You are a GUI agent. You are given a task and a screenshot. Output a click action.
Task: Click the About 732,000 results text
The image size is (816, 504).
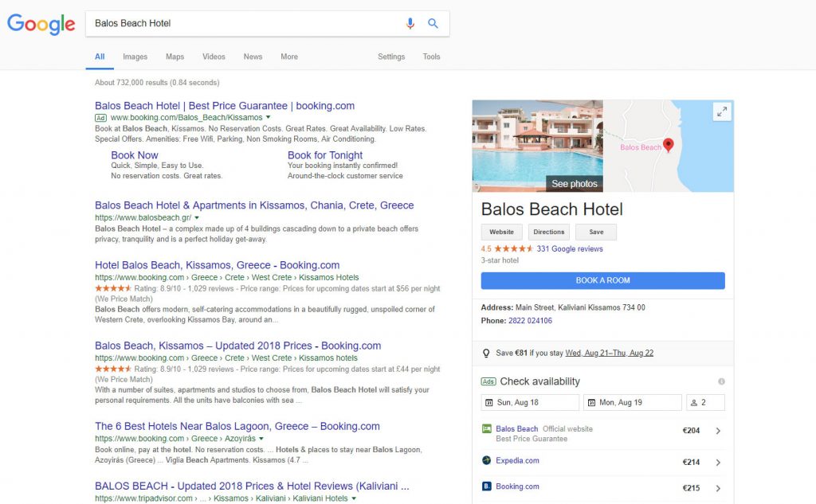pyautogui.click(x=157, y=83)
